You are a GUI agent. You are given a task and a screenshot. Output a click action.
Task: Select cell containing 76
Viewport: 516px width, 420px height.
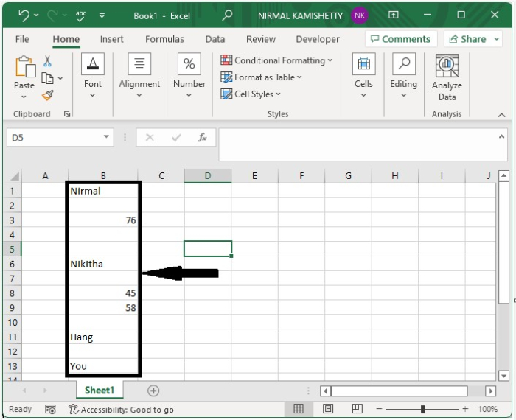pyautogui.click(x=103, y=220)
